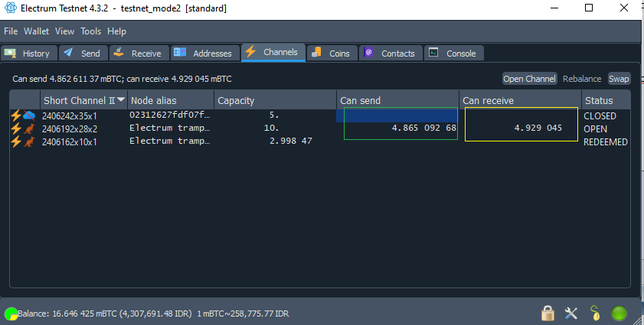Viewport: 644px width, 325px height.
Task: Select channel 2406192x28x2 row
Action: click(320, 128)
